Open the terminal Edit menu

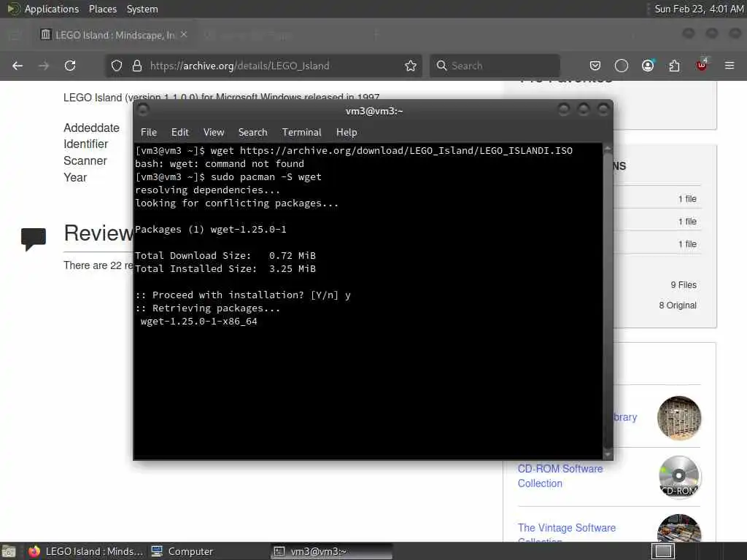click(180, 133)
